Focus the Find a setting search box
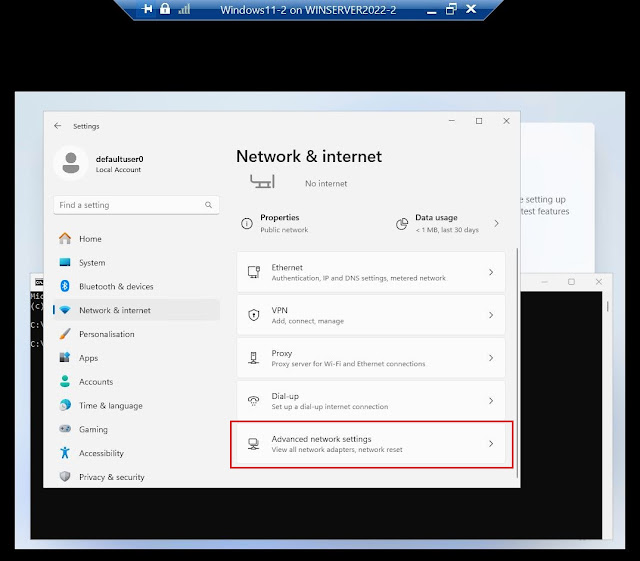 [x=136, y=205]
